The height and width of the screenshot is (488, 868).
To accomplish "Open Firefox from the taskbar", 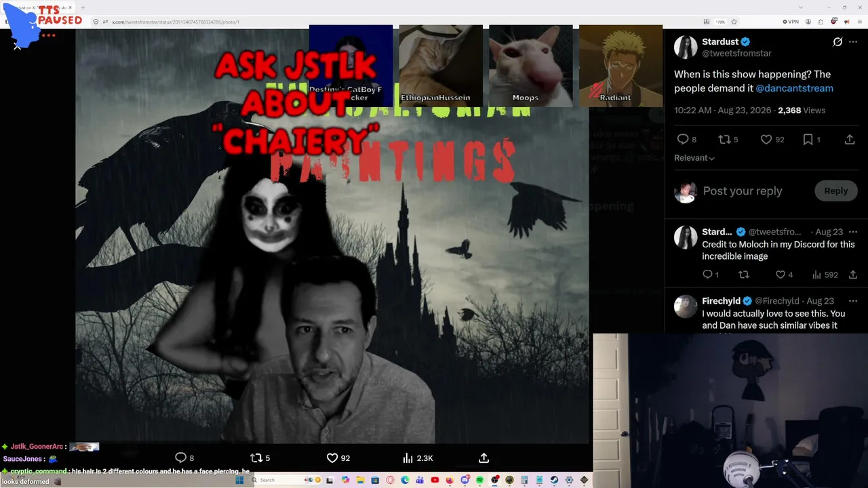I will (450, 480).
